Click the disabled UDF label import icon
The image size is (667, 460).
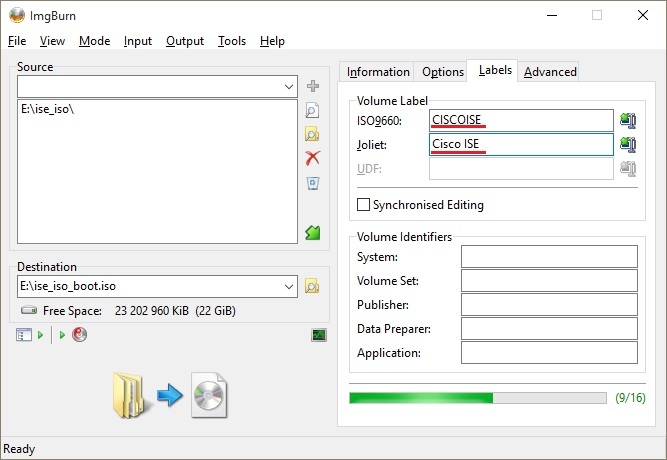coord(628,169)
